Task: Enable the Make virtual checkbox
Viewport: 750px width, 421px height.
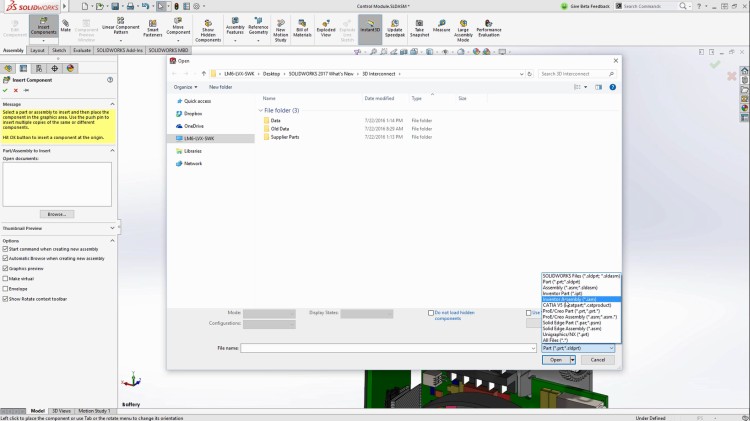Action: click(x=5, y=278)
